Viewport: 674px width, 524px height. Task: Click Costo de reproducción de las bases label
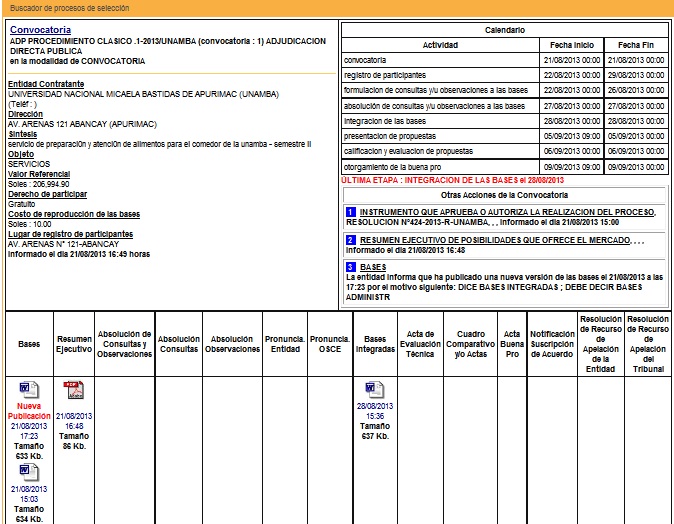point(74,214)
